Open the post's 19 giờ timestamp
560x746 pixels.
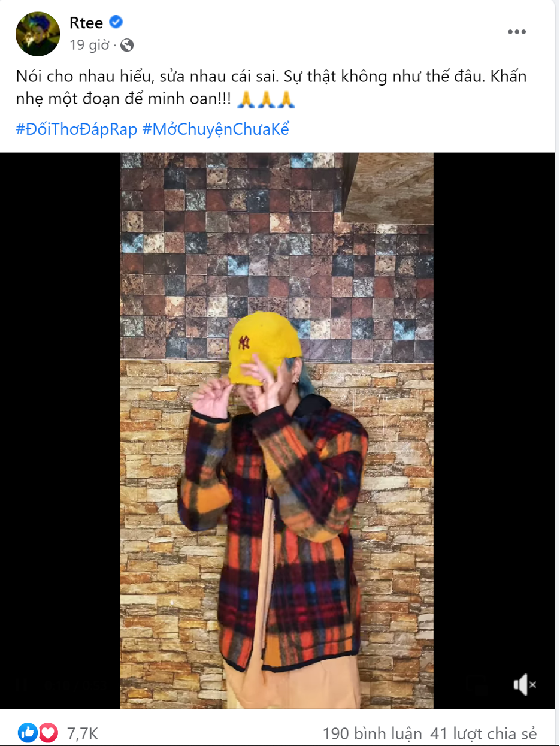(90, 45)
